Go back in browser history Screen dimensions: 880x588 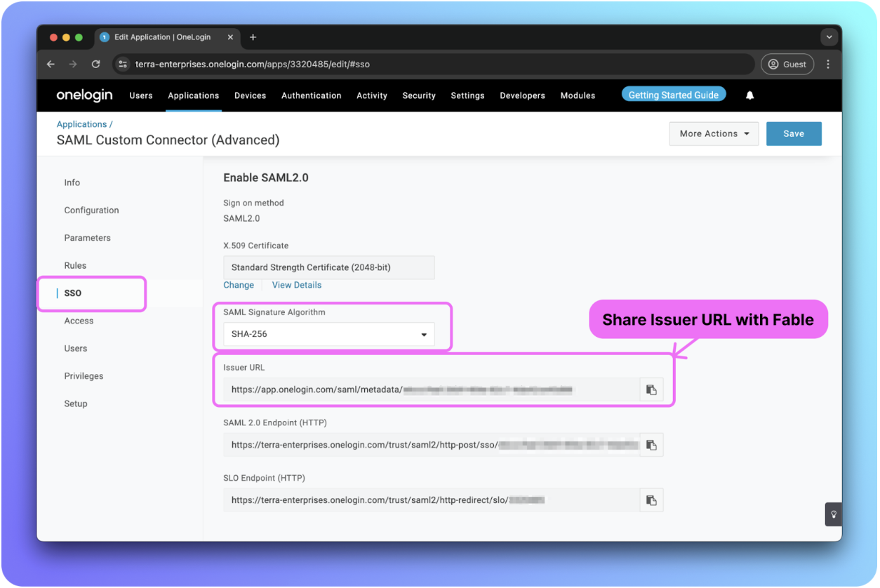pos(51,64)
